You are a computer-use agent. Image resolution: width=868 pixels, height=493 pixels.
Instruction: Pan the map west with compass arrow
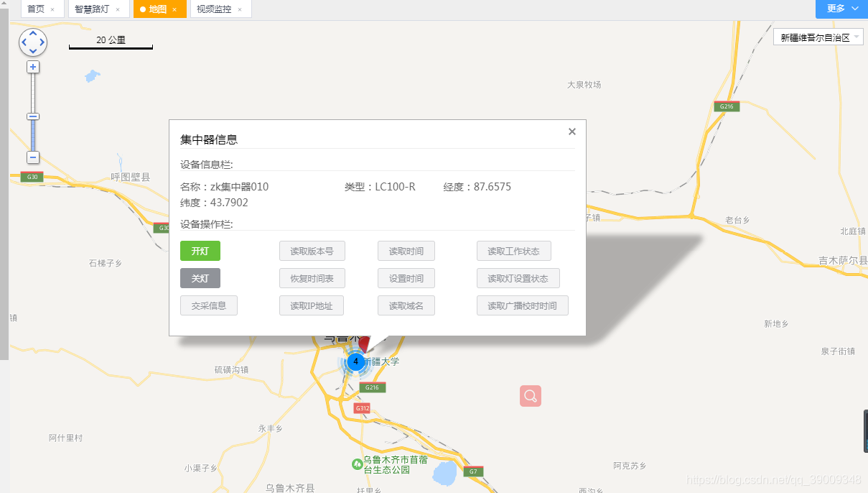(x=24, y=43)
